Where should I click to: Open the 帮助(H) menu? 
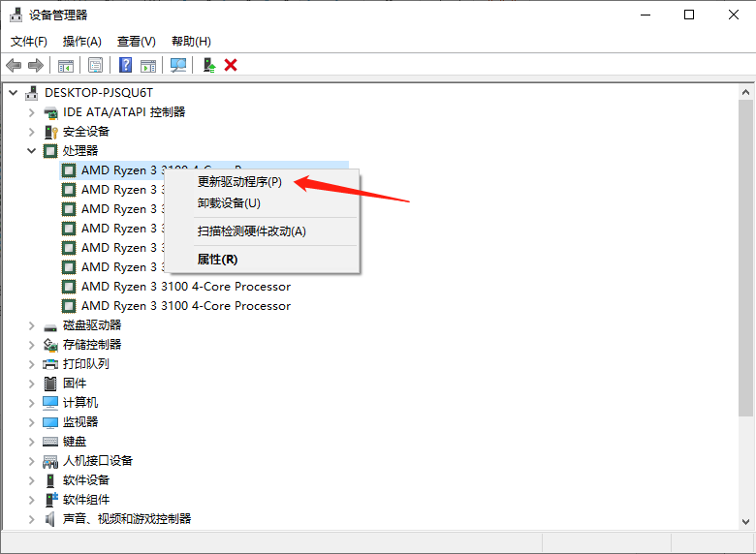[x=191, y=42]
